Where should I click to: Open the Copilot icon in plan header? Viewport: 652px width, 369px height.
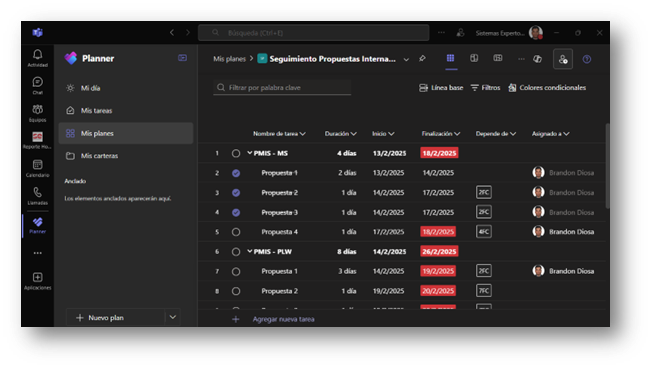537,59
